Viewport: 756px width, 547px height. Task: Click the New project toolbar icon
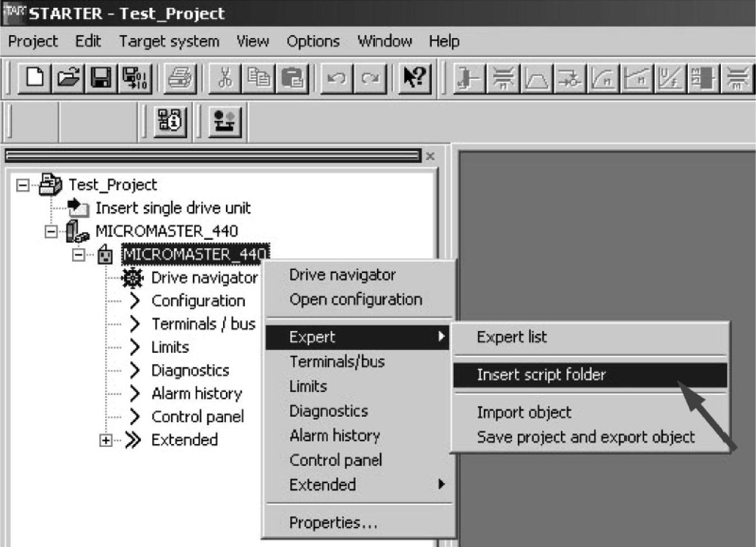click(x=35, y=78)
